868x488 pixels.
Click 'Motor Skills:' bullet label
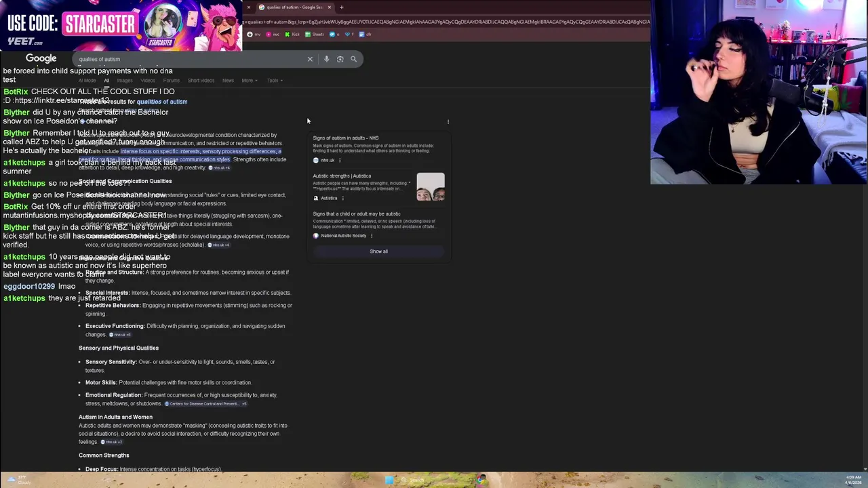101,383
